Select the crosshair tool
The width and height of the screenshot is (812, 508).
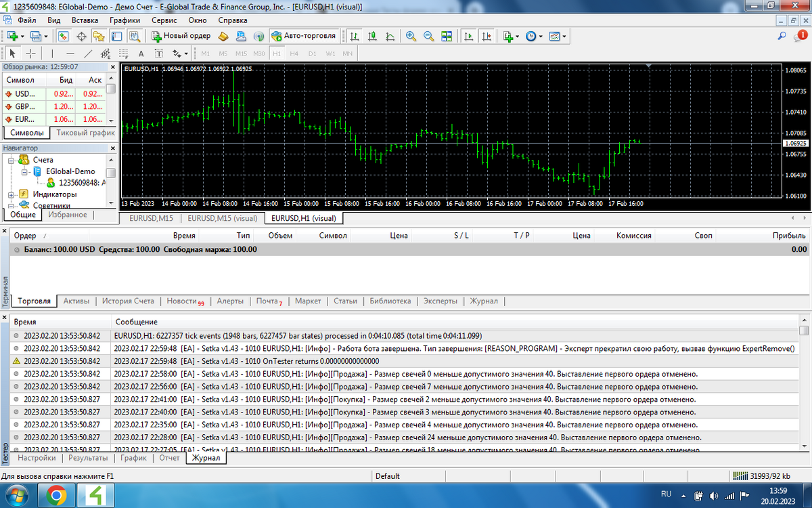(30, 54)
